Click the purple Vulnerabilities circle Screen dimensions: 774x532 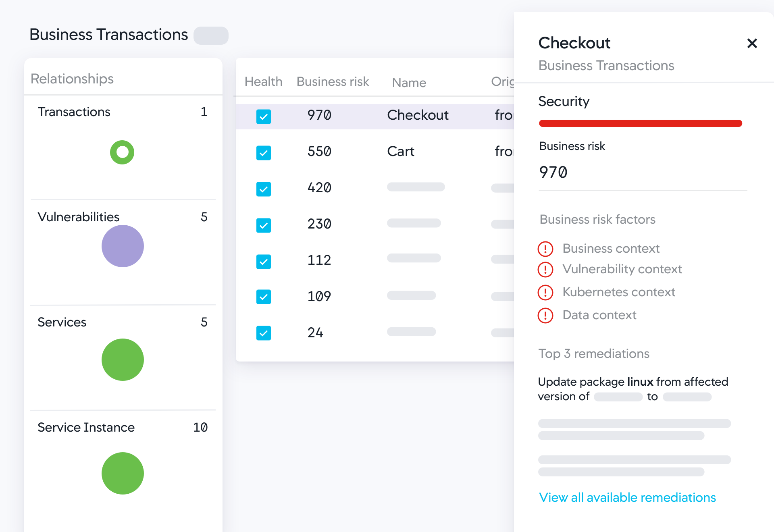(x=123, y=246)
